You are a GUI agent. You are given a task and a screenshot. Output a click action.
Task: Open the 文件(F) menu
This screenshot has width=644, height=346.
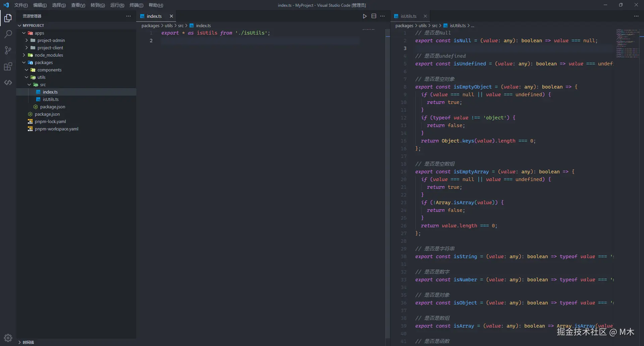(21, 5)
